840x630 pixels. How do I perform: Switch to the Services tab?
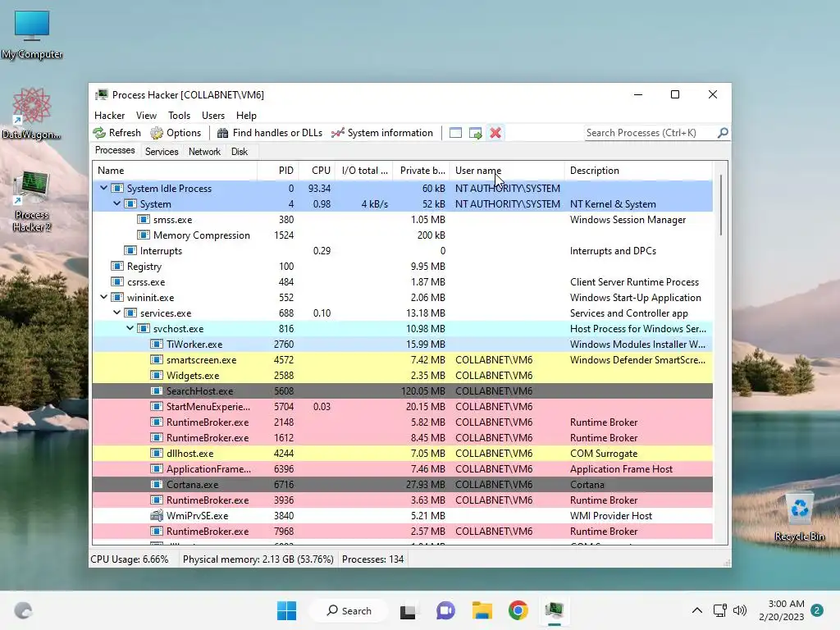point(162,152)
